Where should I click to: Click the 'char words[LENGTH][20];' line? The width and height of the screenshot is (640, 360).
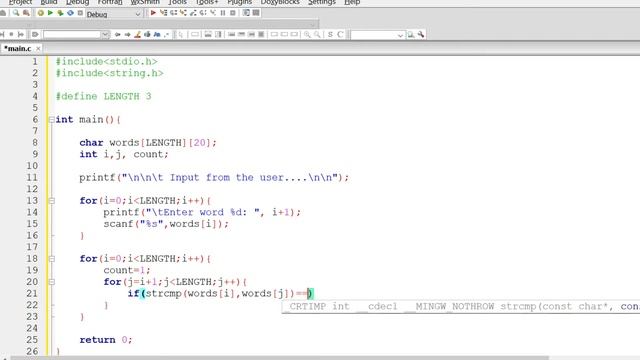point(148,143)
